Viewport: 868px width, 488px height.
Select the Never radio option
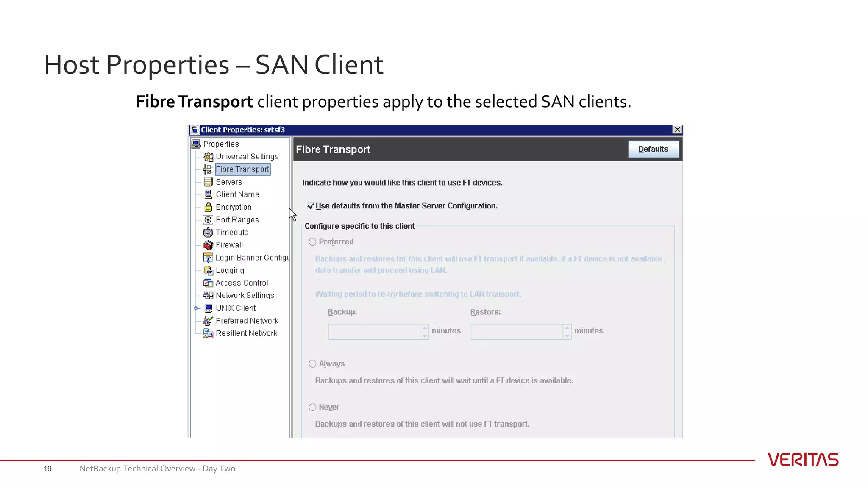coord(312,408)
